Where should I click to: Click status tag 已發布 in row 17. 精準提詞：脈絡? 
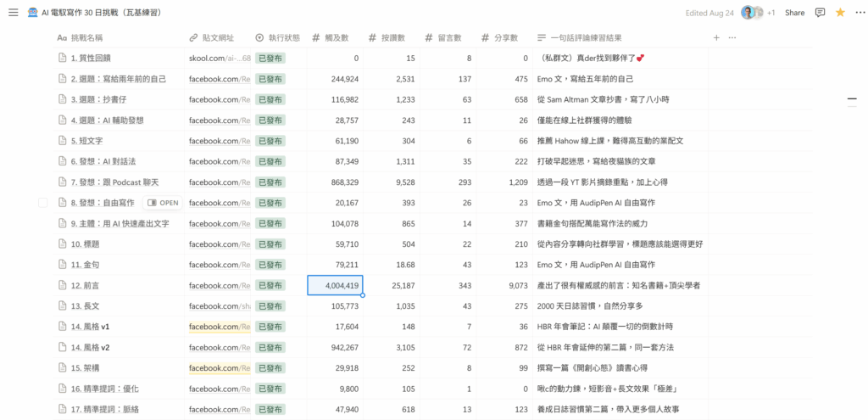tap(270, 410)
